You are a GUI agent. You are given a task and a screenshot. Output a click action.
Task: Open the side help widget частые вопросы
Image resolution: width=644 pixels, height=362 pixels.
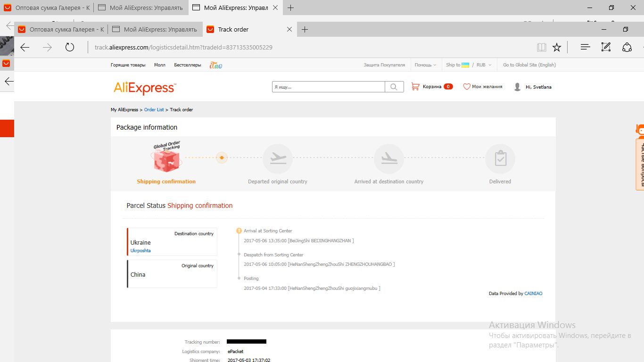(x=640, y=164)
